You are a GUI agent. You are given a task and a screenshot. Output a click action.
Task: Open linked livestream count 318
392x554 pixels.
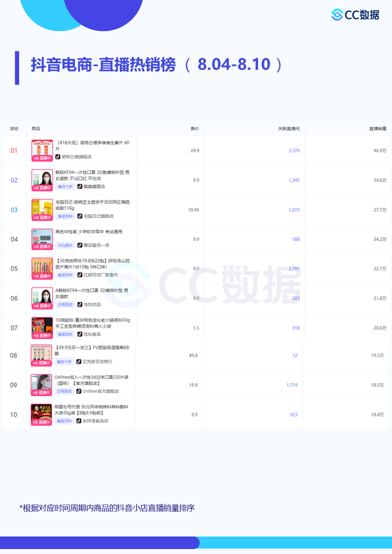[296, 328]
